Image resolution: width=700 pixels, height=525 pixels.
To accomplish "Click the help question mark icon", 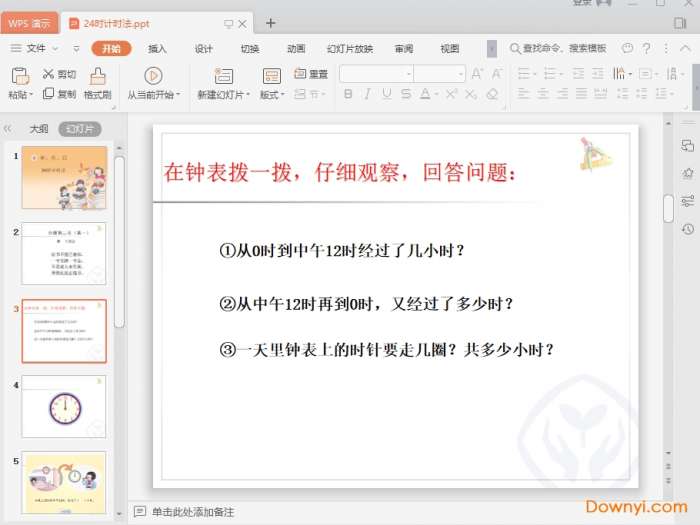I will coord(646,48).
